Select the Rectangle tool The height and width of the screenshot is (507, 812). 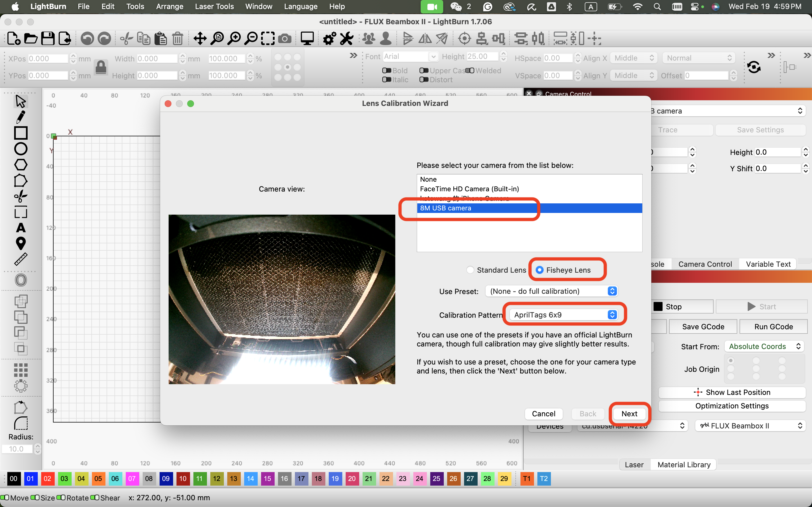coord(21,133)
